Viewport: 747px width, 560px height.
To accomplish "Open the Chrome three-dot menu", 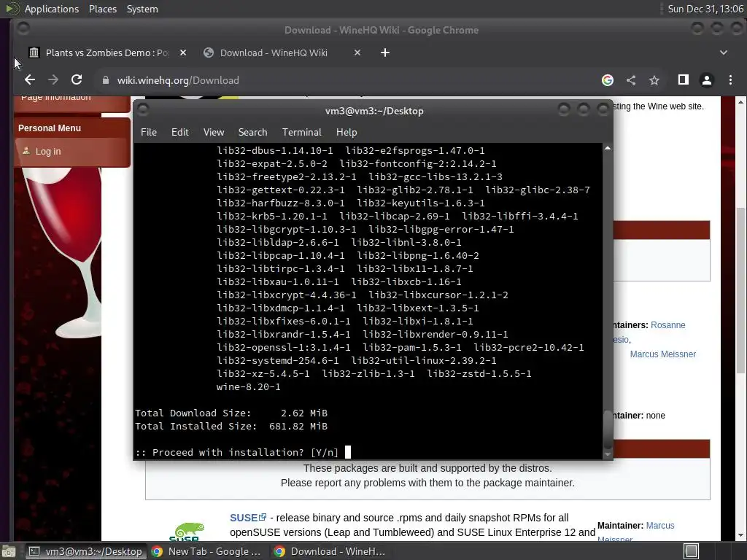I will [730, 80].
